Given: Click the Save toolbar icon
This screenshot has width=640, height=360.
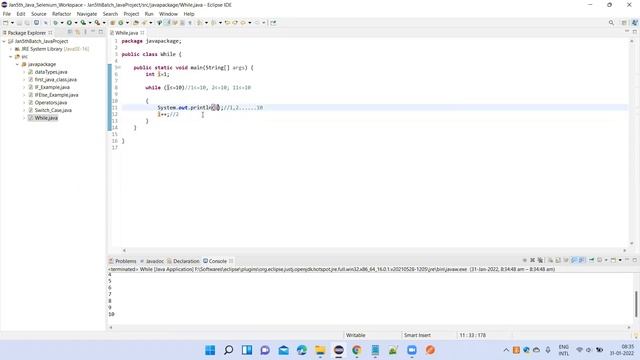Looking at the screenshot, I should [x=19, y=23].
